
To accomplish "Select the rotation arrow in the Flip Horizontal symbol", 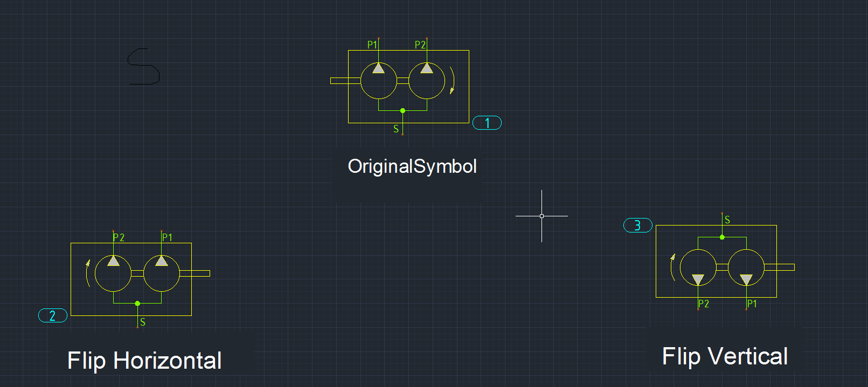I will [87, 273].
